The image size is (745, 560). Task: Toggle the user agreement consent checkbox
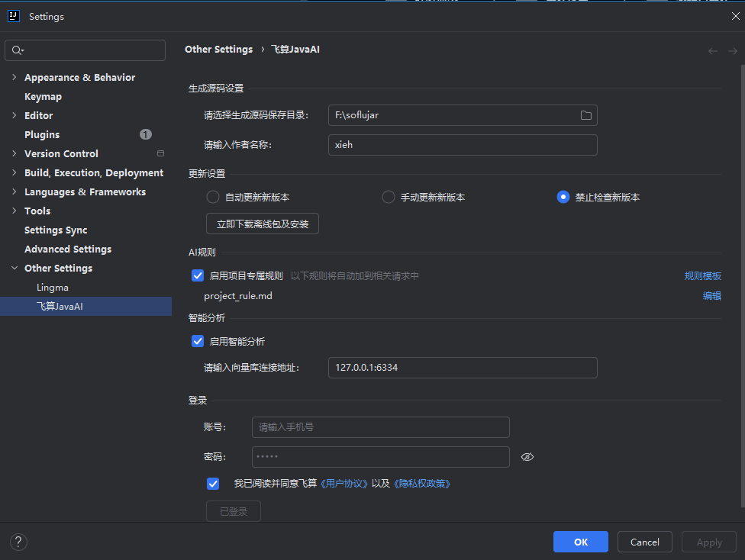click(213, 484)
